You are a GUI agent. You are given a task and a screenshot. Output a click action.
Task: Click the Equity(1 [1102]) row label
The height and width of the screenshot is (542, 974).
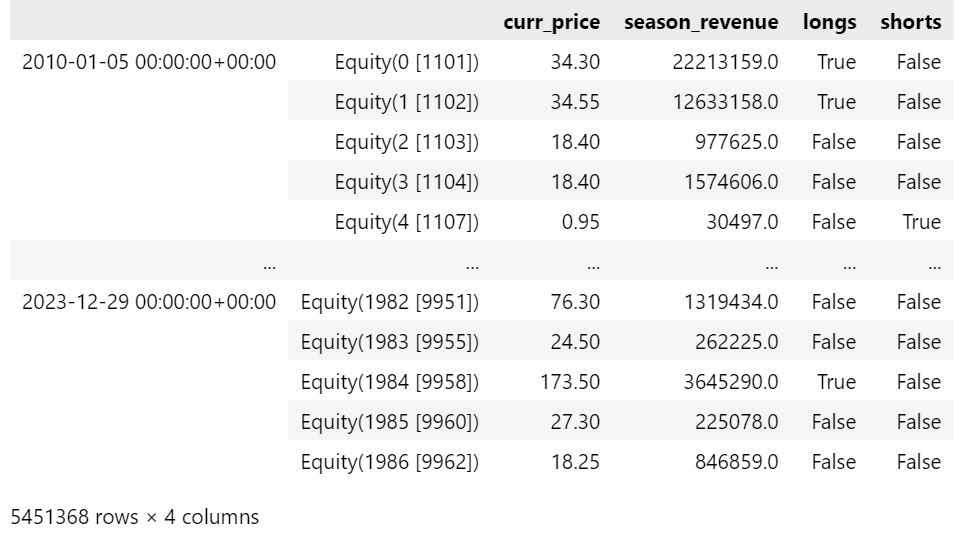(407, 102)
